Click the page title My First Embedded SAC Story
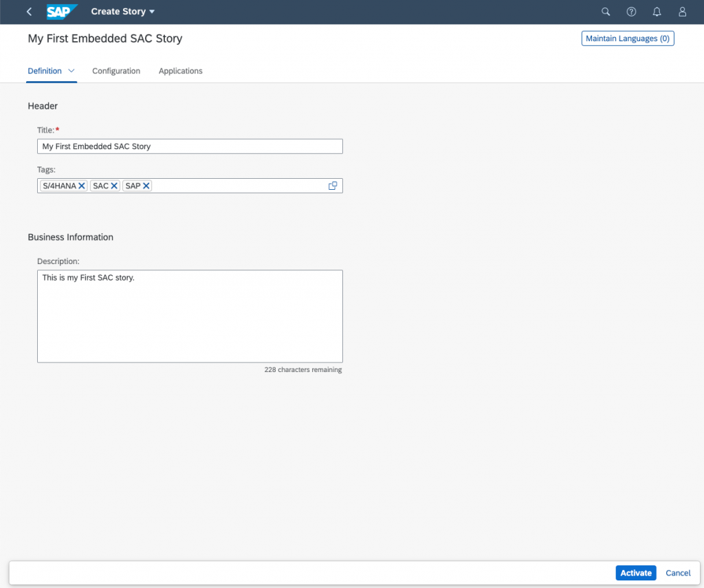 click(105, 39)
